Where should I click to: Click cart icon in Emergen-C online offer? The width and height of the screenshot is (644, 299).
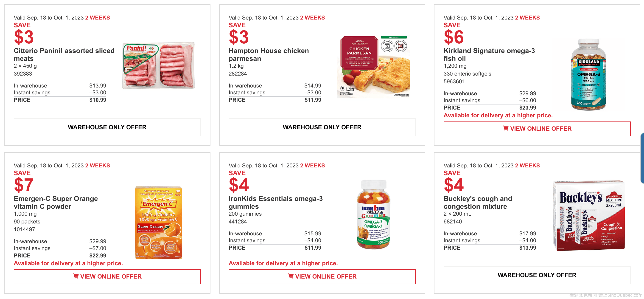point(76,276)
